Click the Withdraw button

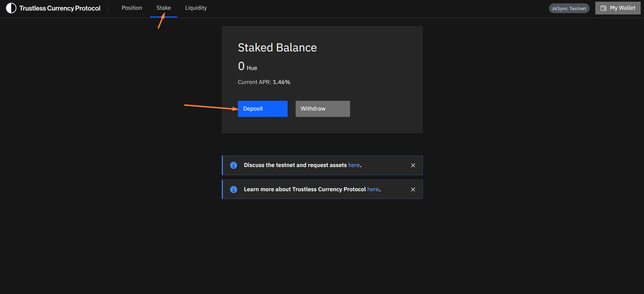pyautogui.click(x=323, y=109)
